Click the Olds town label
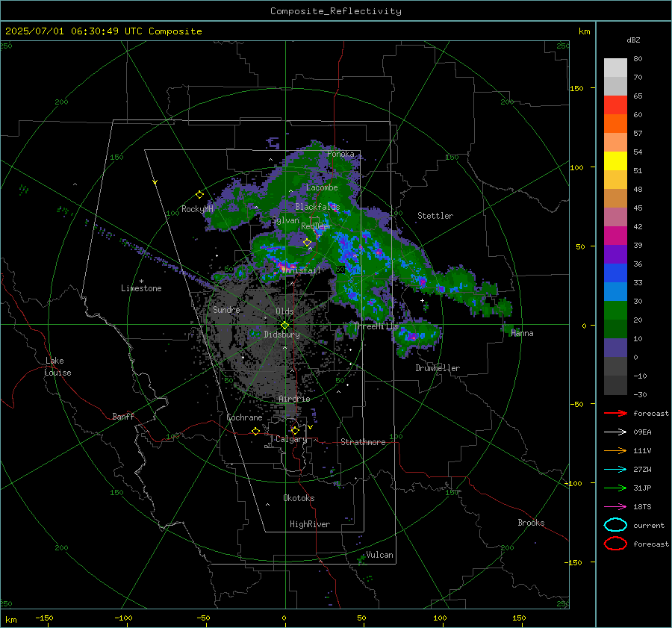 coord(284,311)
